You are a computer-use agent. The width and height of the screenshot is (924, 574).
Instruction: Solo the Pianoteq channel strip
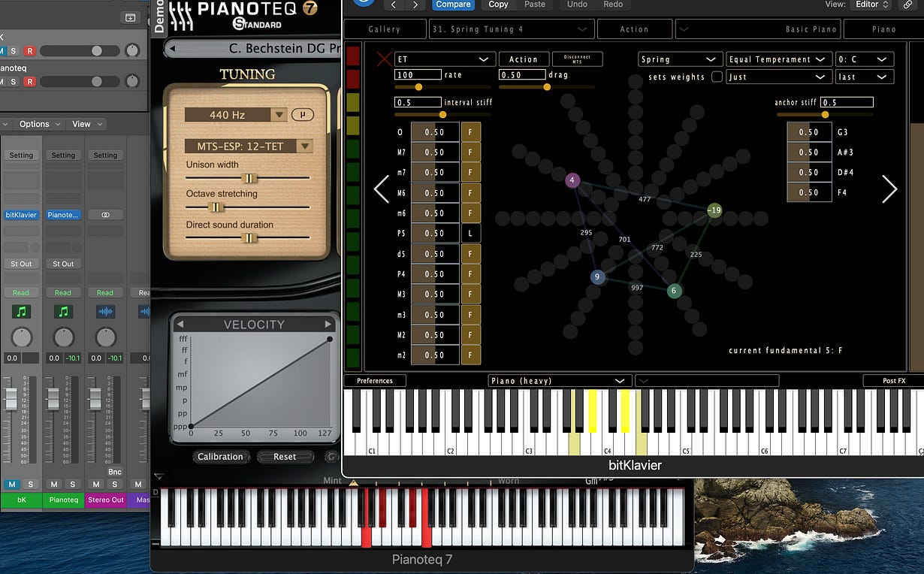point(72,485)
